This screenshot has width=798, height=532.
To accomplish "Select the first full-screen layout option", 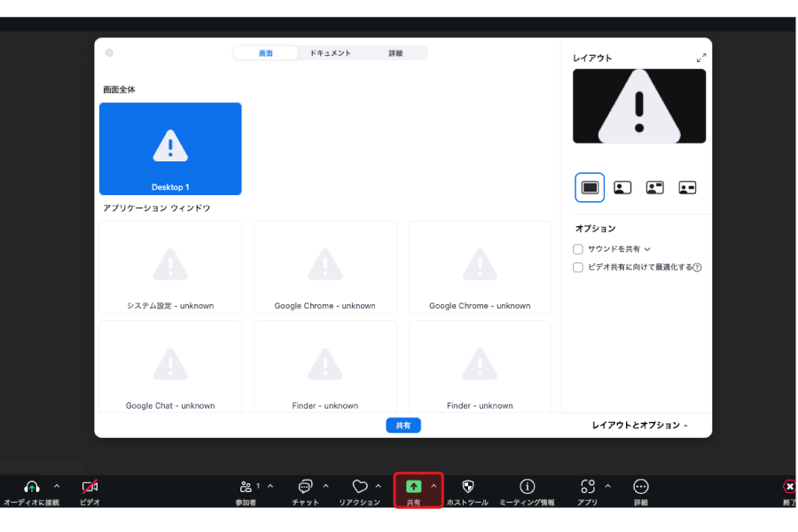I will (590, 187).
